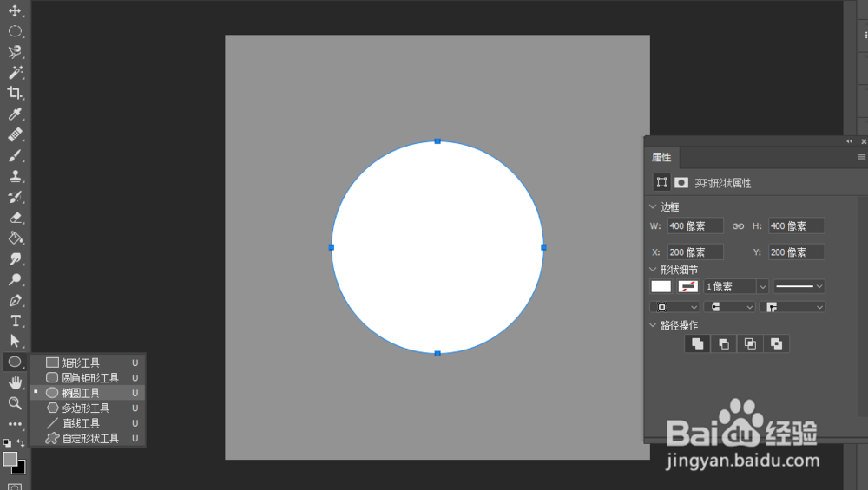Select the Eyedropper tool
This screenshot has height=490, width=868.
(x=15, y=114)
